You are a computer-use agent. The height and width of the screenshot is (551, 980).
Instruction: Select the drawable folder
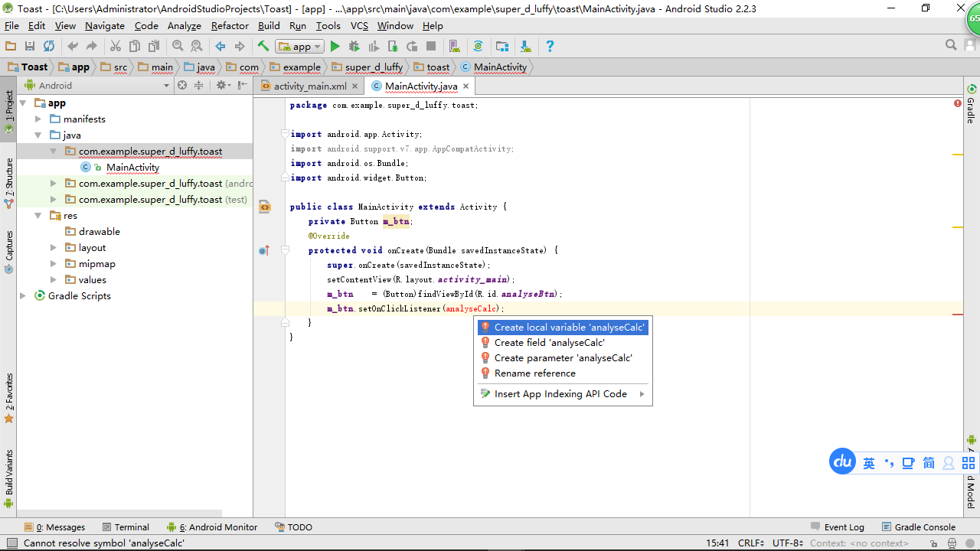pos(100,231)
